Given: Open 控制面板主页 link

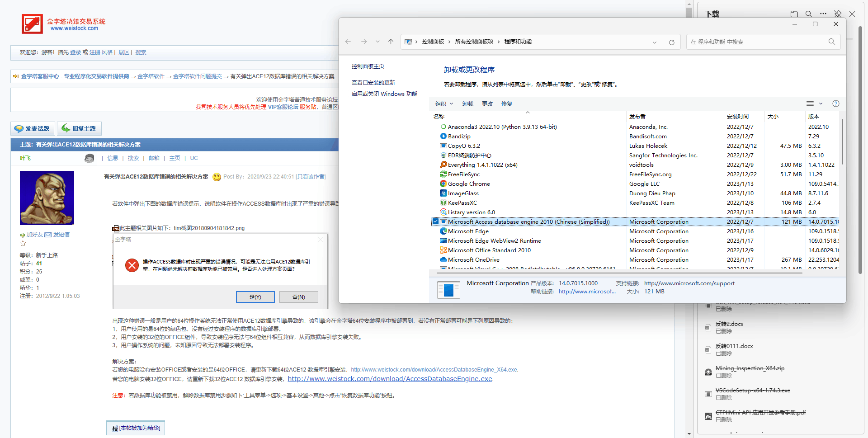Looking at the screenshot, I should pyautogui.click(x=368, y=66).
